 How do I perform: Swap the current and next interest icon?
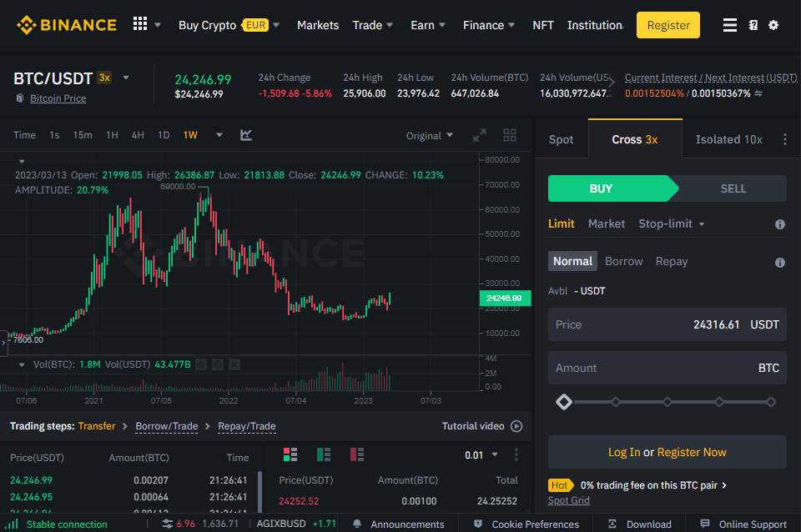758,93
